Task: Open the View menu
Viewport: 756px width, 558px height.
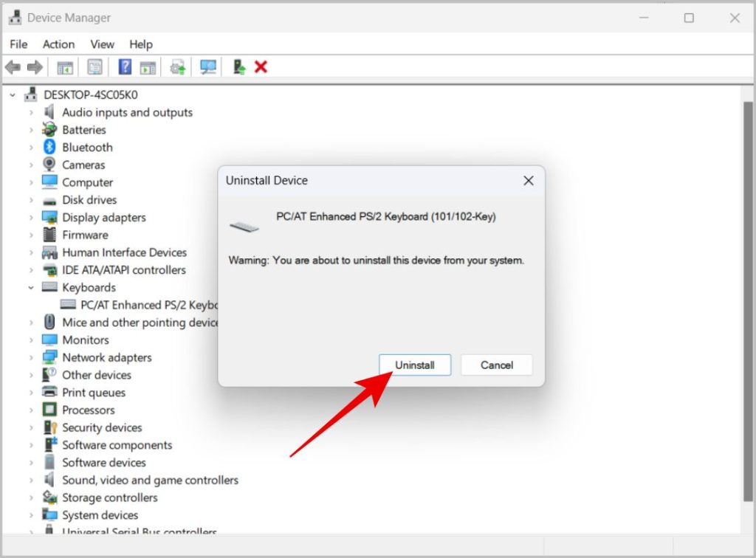Action: tap(102, 44)
